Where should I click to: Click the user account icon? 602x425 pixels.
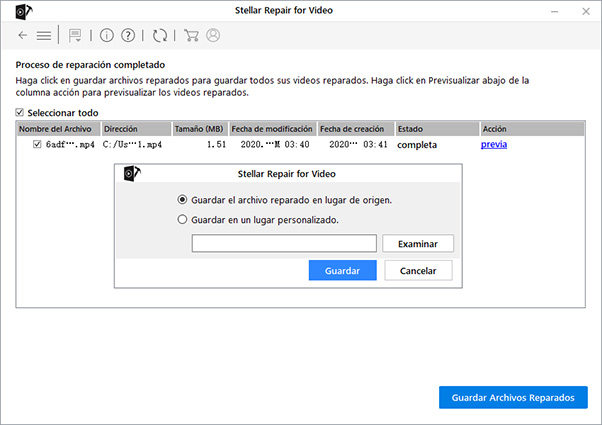click(213, 35)
